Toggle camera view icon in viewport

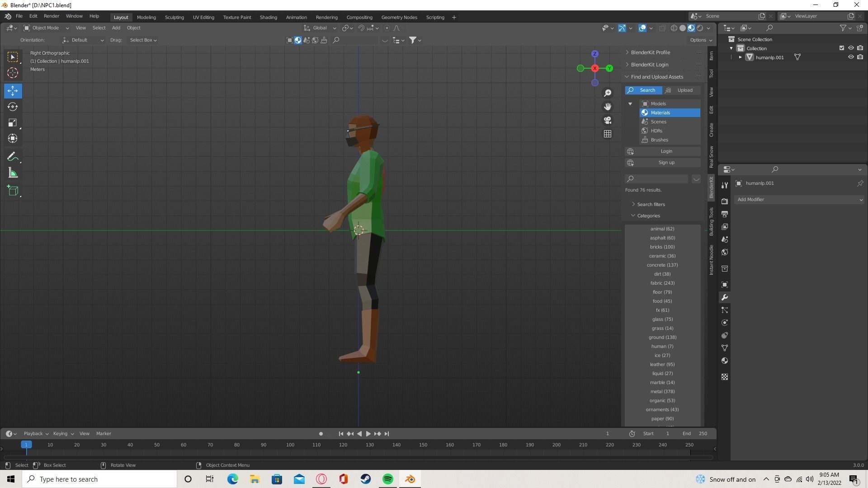[608, 120]
